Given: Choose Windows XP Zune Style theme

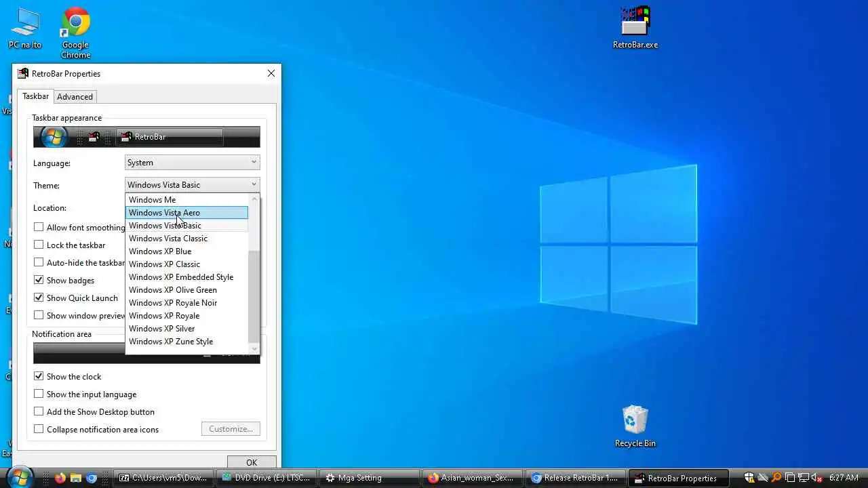Looking at the screenshot, I should coord(187,342).
